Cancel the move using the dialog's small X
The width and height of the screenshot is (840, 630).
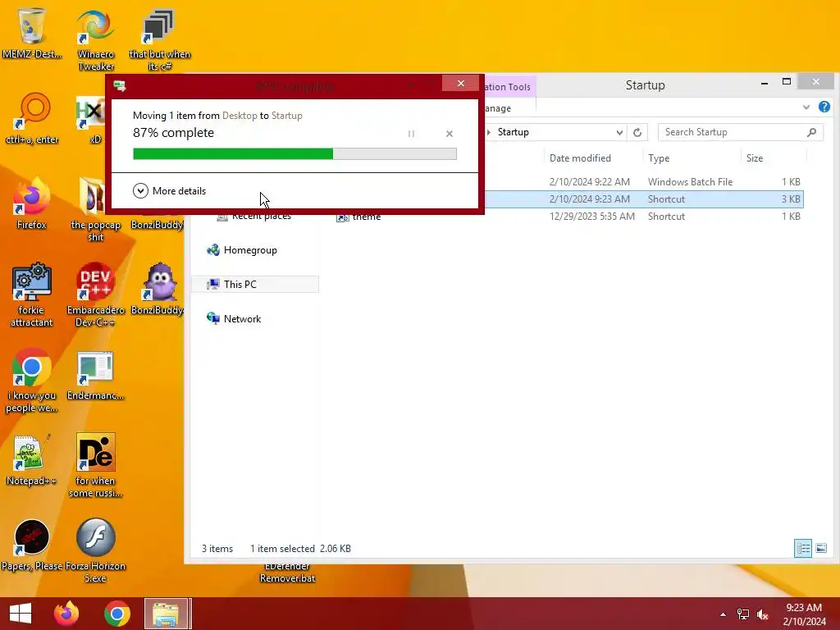pyautogui.click(x=450, y=134)
